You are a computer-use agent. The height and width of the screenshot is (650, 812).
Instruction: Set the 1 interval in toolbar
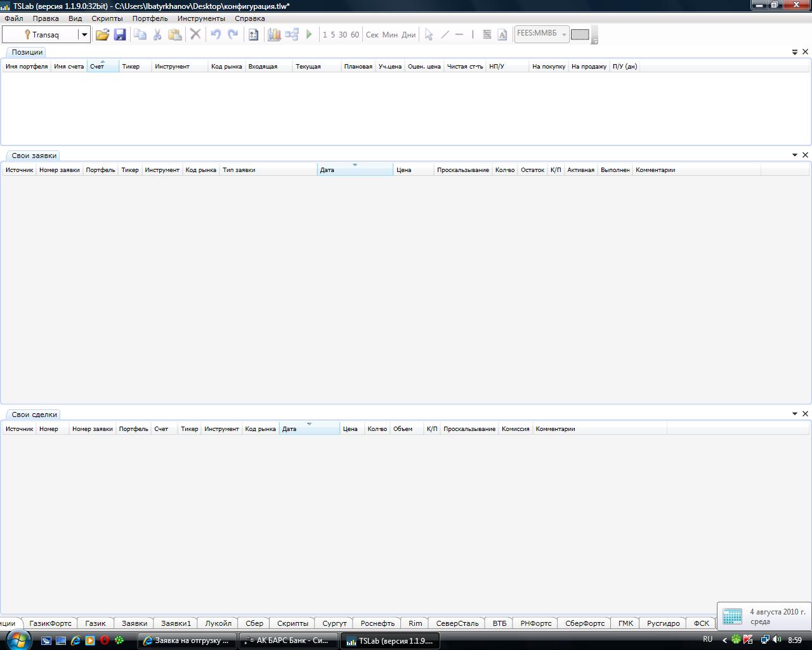(325, 34)
